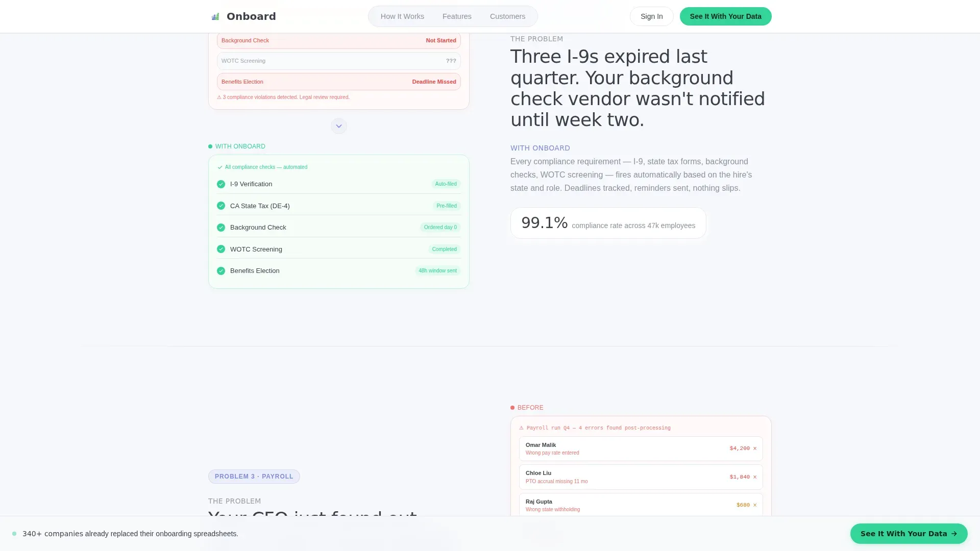The width and height of the screenshot is (980, 551).
Task: Click check icon beside All compliance checks
Action: 220,167
